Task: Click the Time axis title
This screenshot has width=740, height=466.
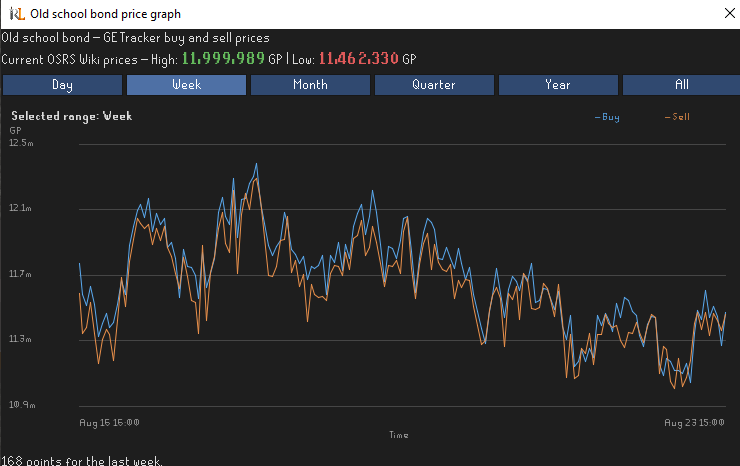Action: (399, 435)
